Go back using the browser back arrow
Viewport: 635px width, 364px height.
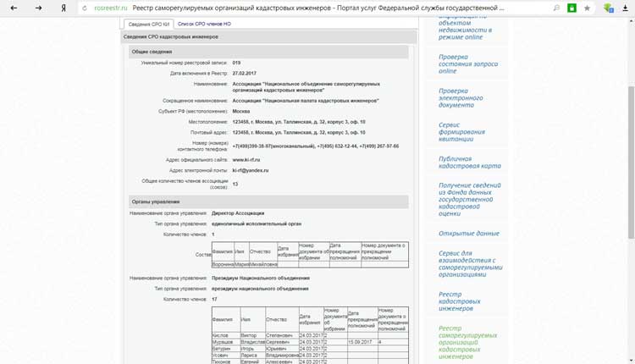14,8
